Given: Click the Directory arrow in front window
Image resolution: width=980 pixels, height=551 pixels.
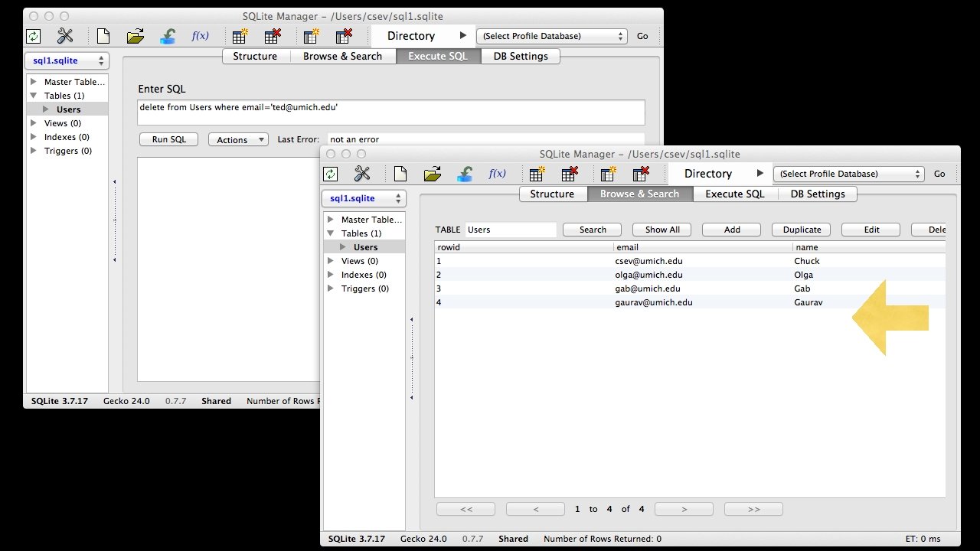Looking at the screenshot, I should pyautogui.click(x=759, y=174).
